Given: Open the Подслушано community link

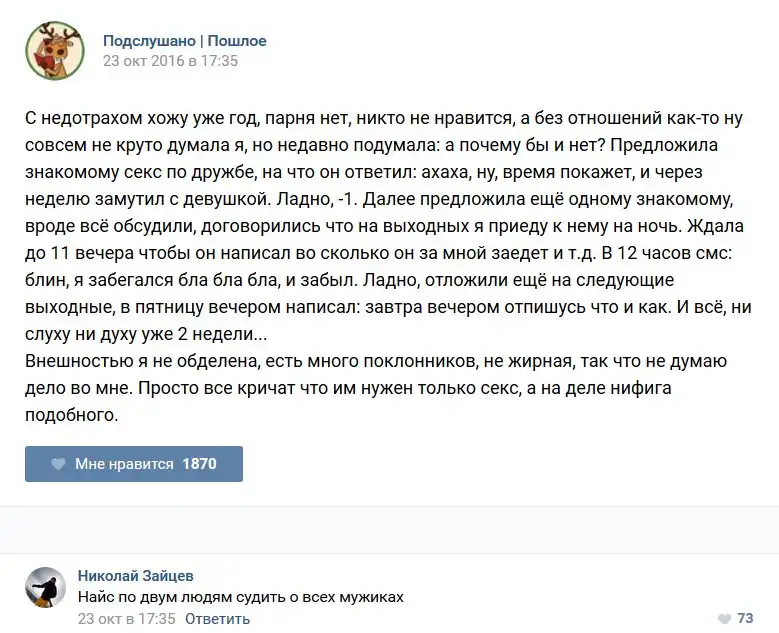Looking at the screenshot, I should tap(150, 41).
